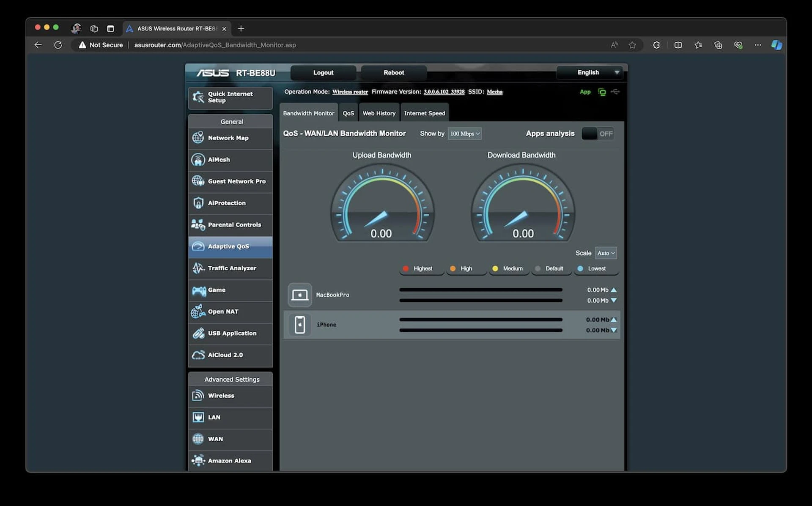Open the WAN globe icon
Image resolution: width=812 pixels, height=506 pixels.
point(198,439)
